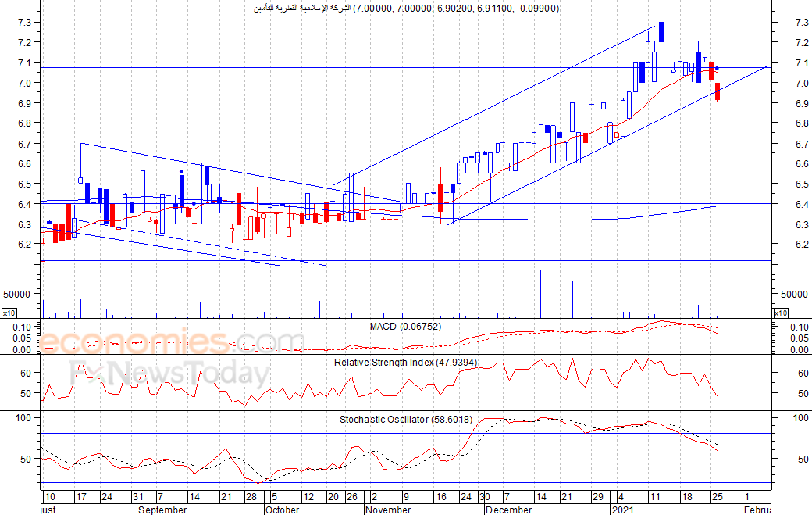Viewport: 812px width, 515px height.
Task: Click the MACD 0.10 value on left axis
Action: [x=23, y=327]
